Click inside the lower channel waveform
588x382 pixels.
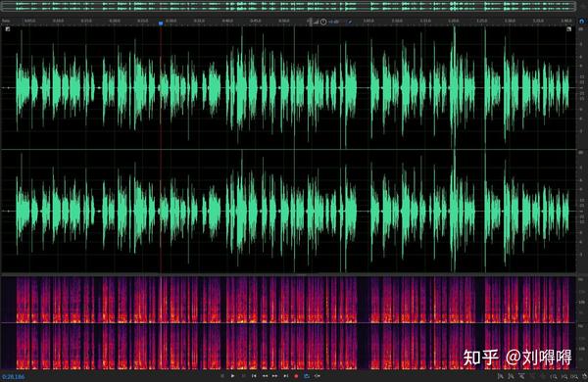click(288, 211)
